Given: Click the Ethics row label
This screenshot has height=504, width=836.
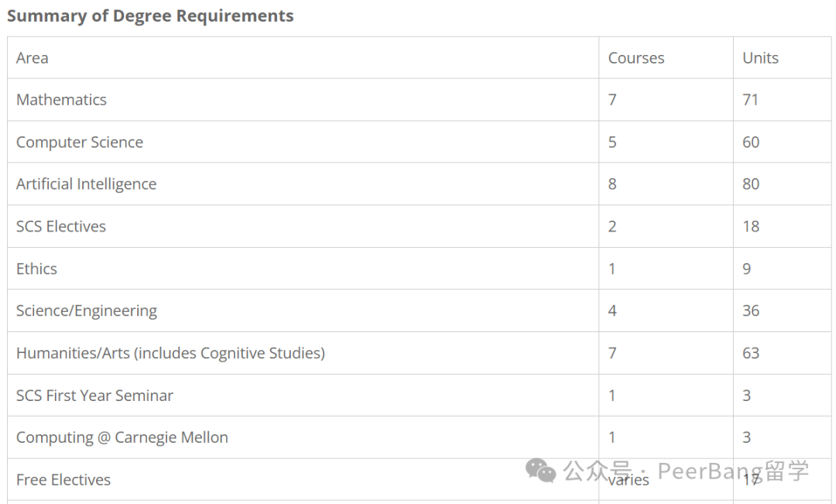Looking at the screenshot, I should 36,269.
